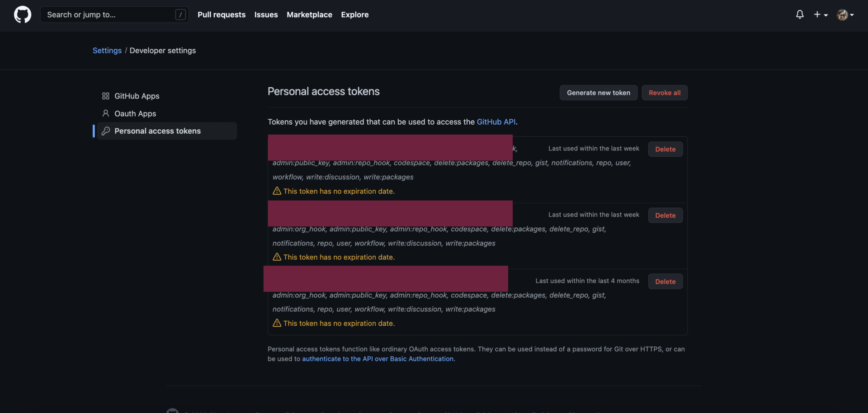Open the Explore page
The width and height of the screenshot is (868, 413).
tap(354, 14)
